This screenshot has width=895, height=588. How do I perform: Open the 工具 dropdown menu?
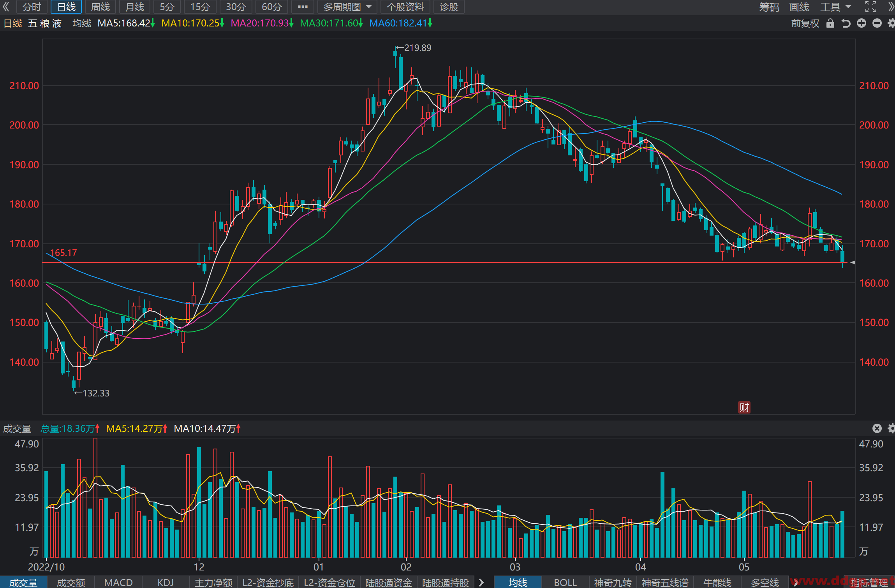tap(836, 7)
